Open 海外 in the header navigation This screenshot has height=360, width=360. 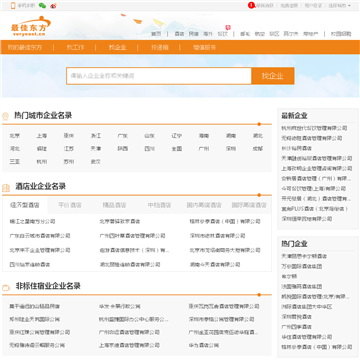click(x=208, y=34)
